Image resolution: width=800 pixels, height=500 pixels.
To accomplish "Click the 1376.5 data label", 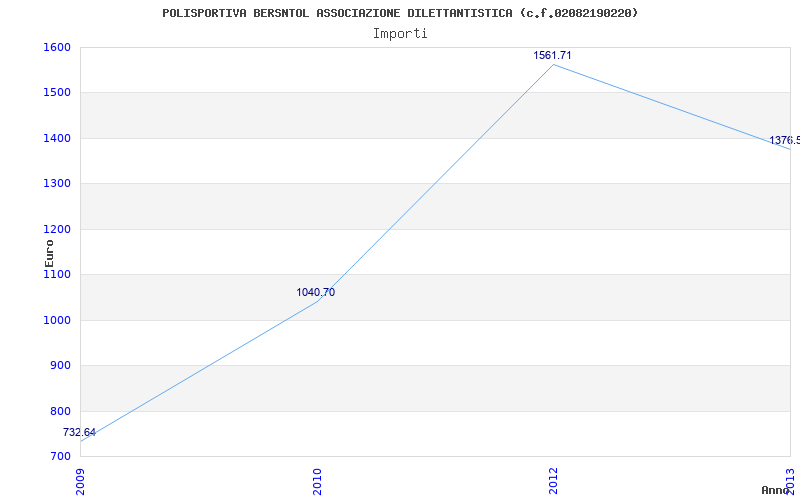I will [784, 140].
